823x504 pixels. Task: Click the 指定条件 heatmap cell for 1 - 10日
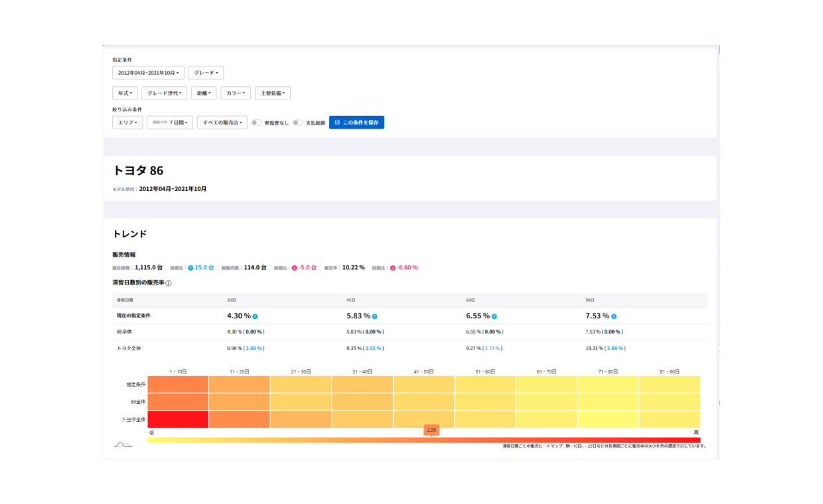[178, 385]
